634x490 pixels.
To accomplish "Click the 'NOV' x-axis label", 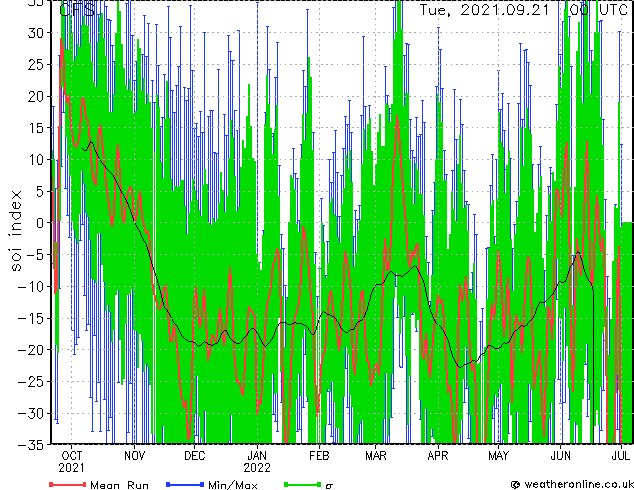I will click(134, 456).
